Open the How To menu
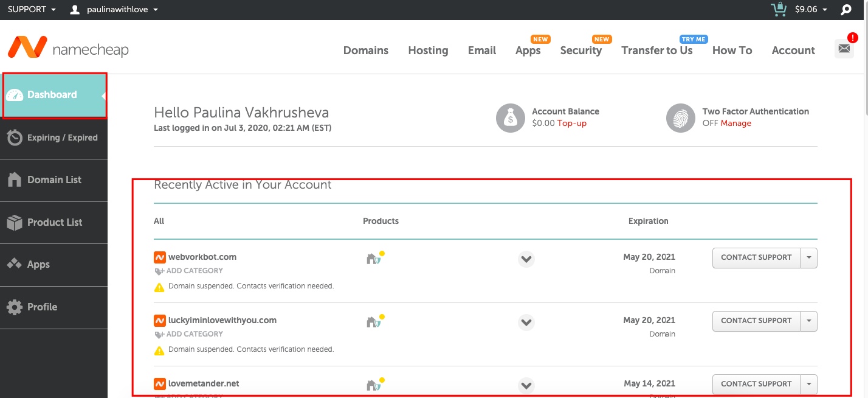Screen dimensions: 868x398 point(732,51)
